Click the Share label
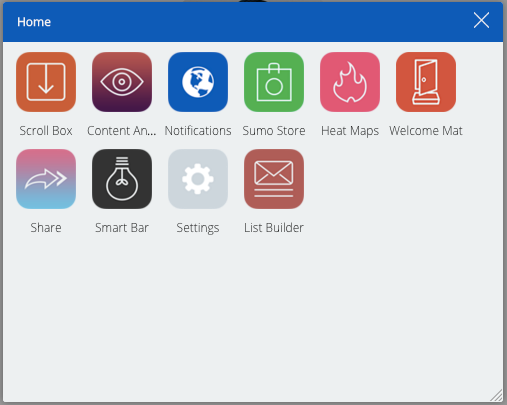 point(46,228)
